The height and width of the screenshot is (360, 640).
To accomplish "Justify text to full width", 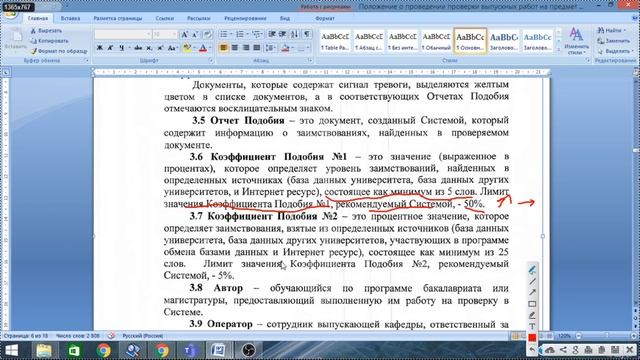I will click(x=257, y=48).
